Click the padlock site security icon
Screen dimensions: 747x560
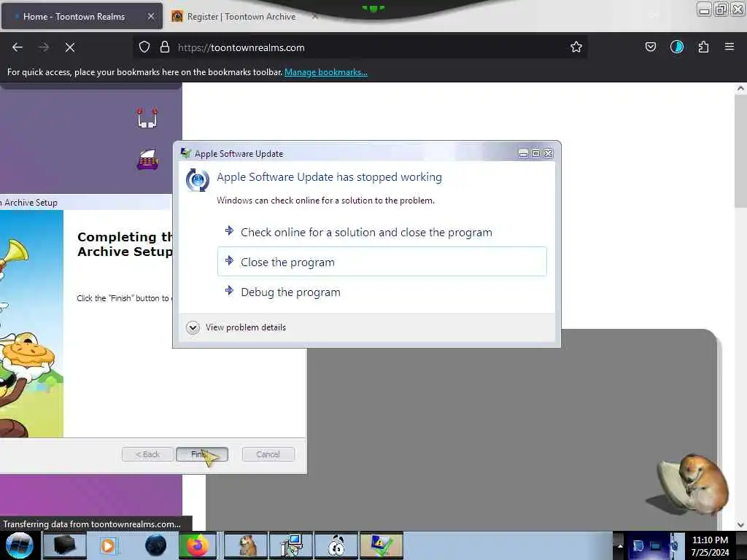(x=165, y=47)
